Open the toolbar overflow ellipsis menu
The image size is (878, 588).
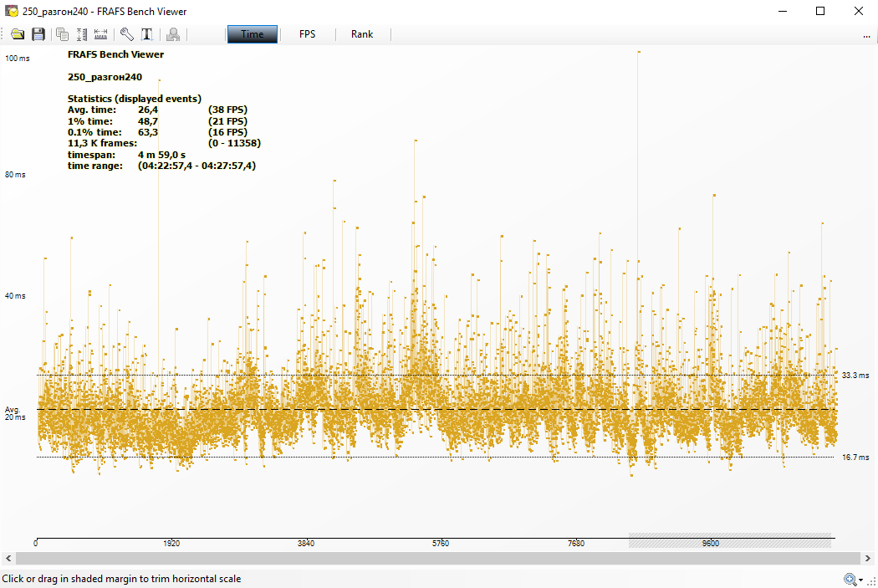[866, 35]
